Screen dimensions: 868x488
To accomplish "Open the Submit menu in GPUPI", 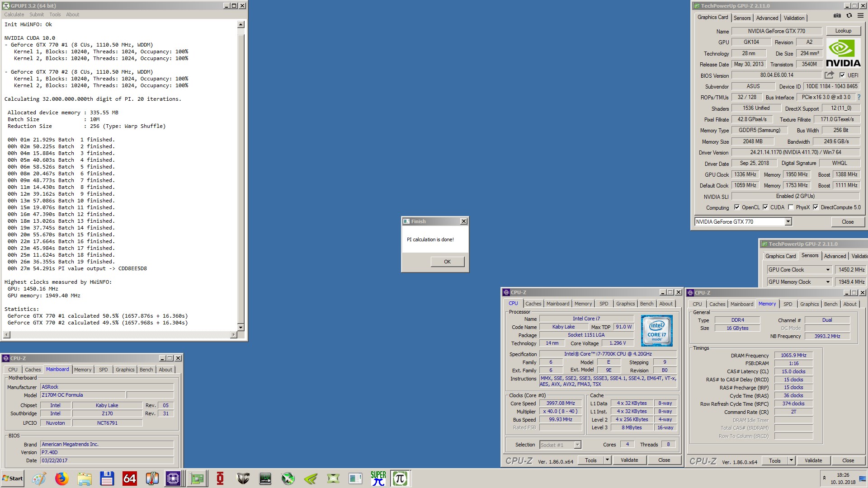I will click(x=37, y=14).
